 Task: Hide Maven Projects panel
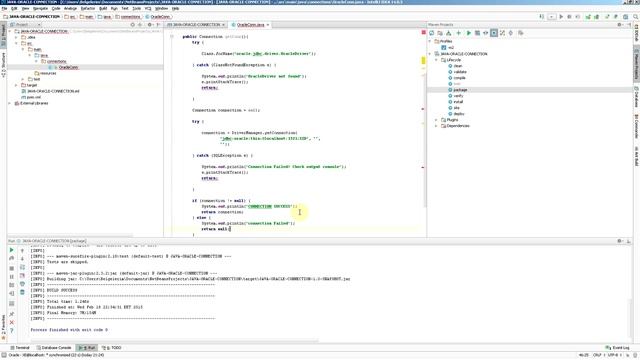pos(629,25)
